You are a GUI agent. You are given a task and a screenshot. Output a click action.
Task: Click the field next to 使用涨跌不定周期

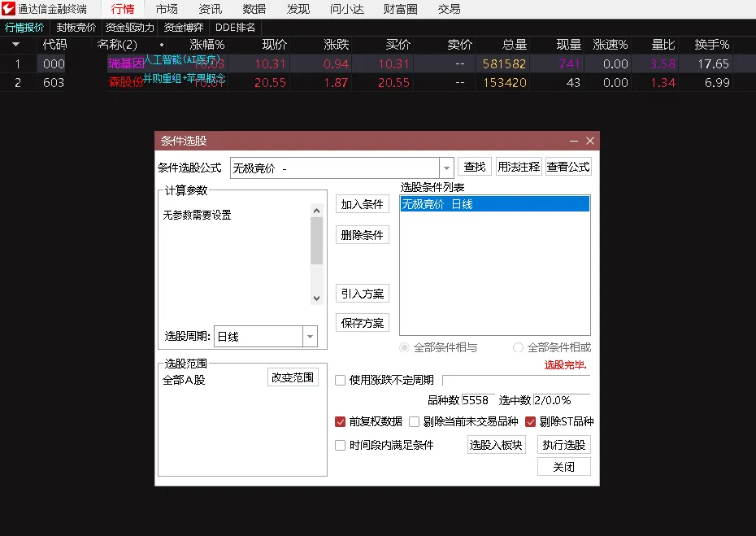[516, 380]
